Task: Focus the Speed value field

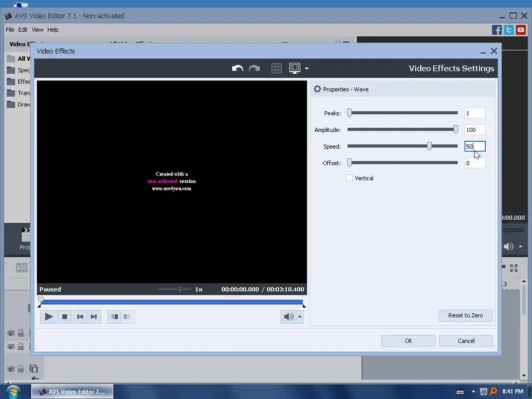Action: point(475,146)
